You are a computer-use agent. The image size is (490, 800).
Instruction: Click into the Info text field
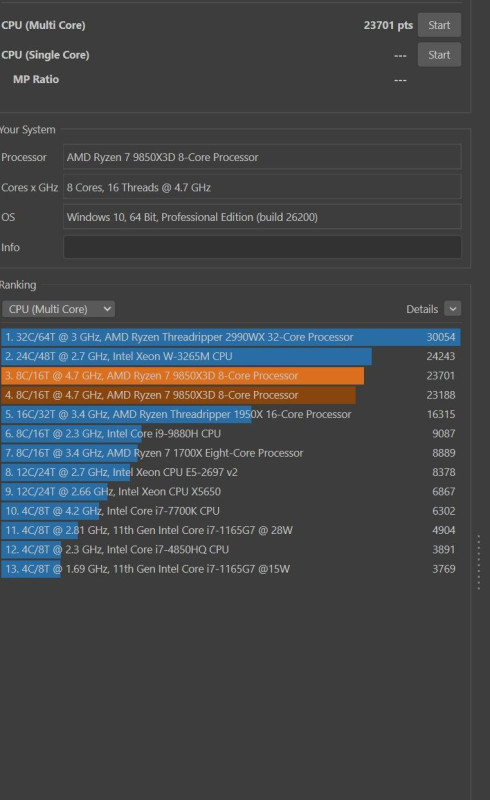click(262, 247)
